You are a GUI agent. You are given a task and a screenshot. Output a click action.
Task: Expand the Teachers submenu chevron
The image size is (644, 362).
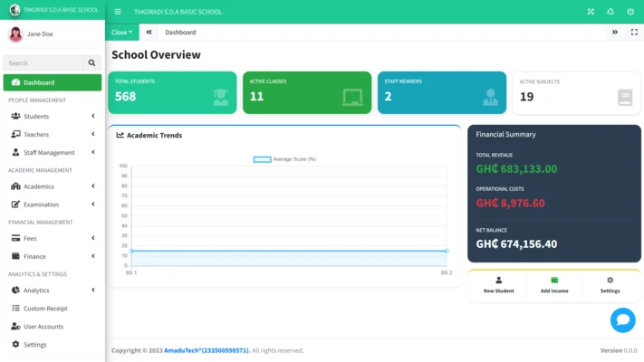(93, 134)
